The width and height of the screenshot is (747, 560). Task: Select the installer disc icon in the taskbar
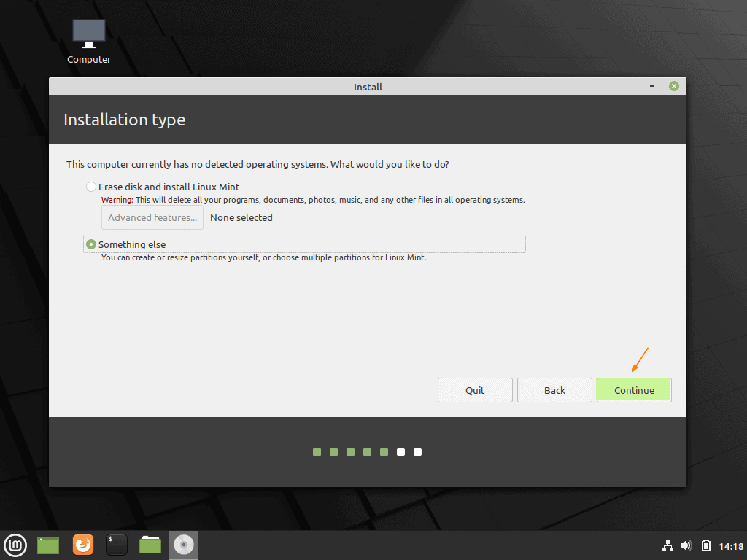[x=183, y=545]
